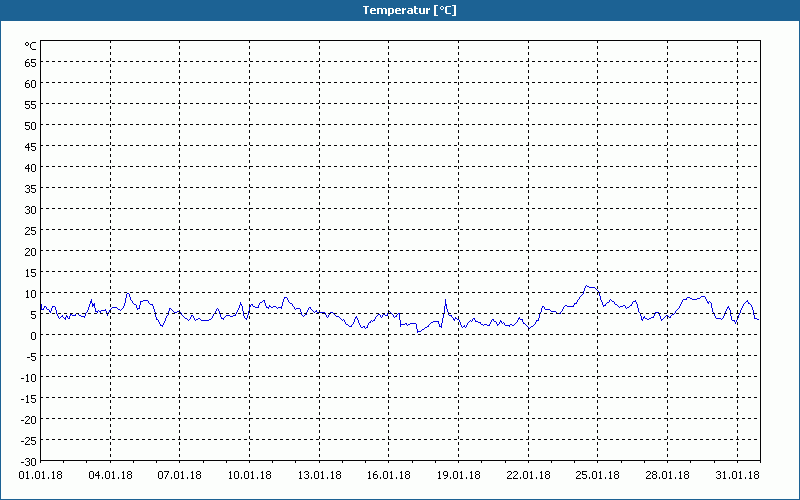Screen dimensions: 800x500
Task: Click the "Temperatur [°C]" chart title
Action: click(409, 10)
